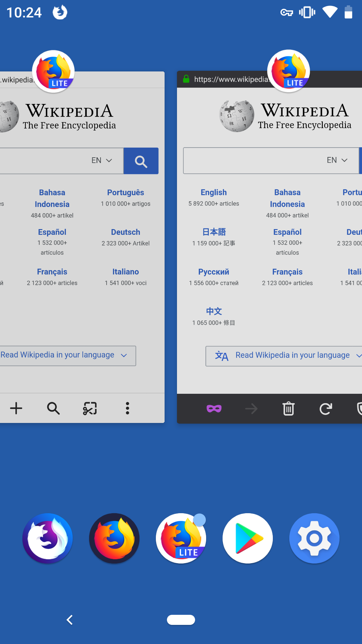Tap Firefox notification icon in status bar
The width and height of the screenshot is (362, 644).
[60, 12]
